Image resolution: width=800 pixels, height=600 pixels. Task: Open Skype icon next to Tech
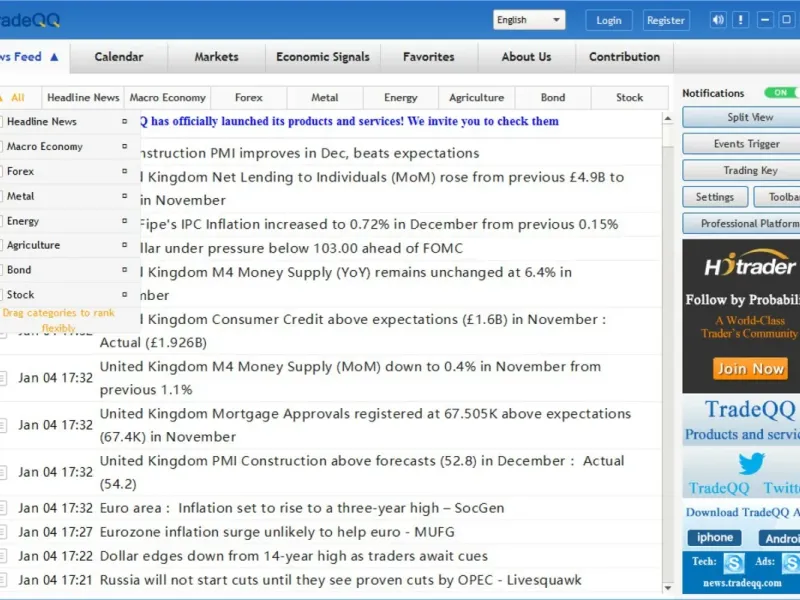734,563
